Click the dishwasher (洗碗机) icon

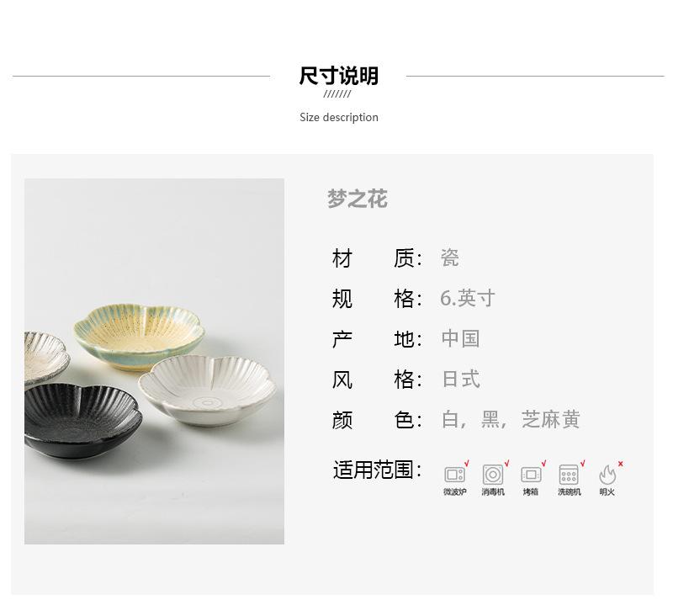[569, 475]
